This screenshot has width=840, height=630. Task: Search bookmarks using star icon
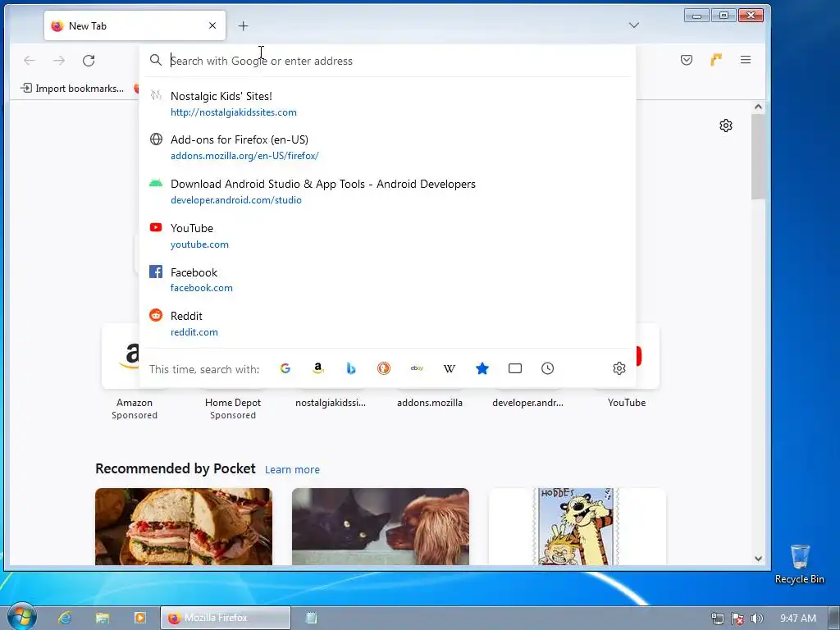482,368
